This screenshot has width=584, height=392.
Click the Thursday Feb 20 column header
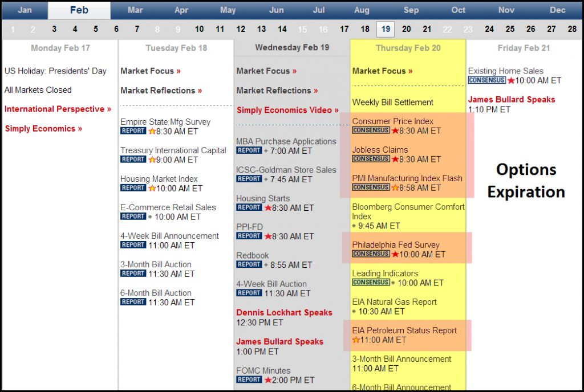tap(408, 48)
